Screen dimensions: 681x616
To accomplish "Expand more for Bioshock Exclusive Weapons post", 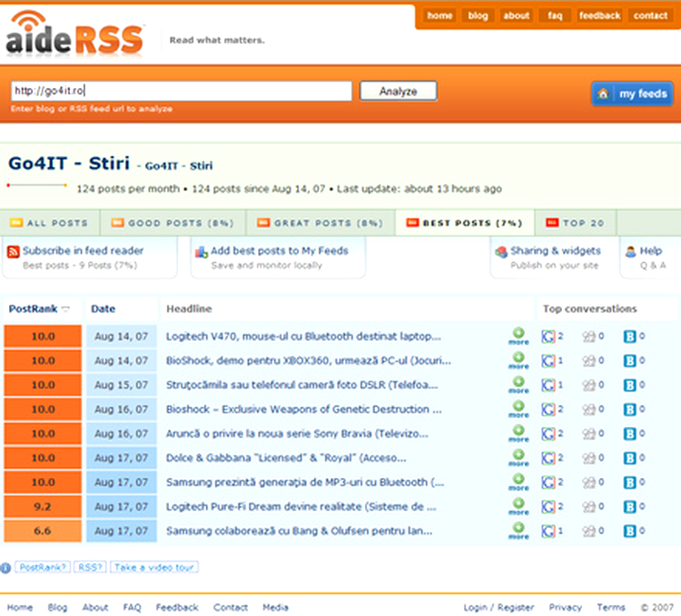I will pos(518,409).
